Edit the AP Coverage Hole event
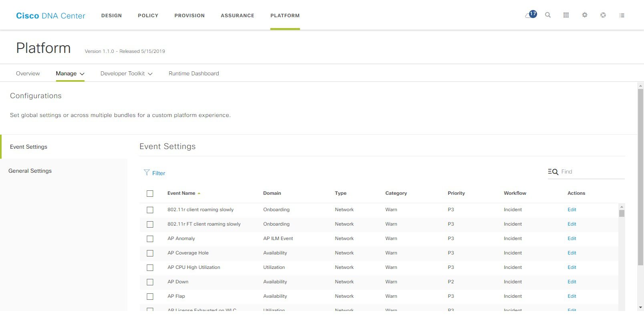This screenshot has height=317, width=644. click(572, 253)
